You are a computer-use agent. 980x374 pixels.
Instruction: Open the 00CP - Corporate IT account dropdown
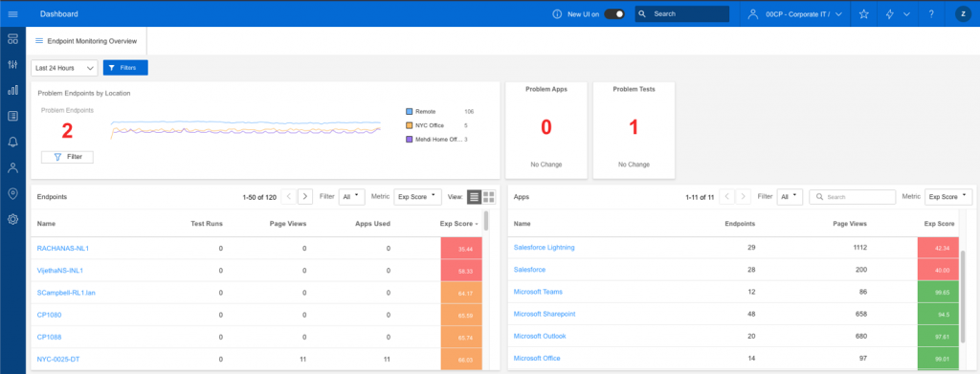point(804,13)
